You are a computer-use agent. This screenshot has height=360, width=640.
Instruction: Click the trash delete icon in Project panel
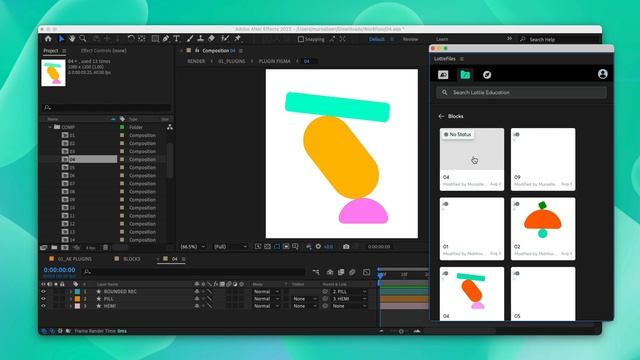pyautogui.click(x=105, y=248)
